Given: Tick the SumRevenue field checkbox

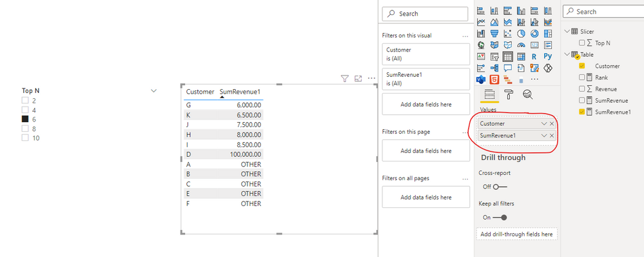Looking at the screenshot, I should (581, 100).
